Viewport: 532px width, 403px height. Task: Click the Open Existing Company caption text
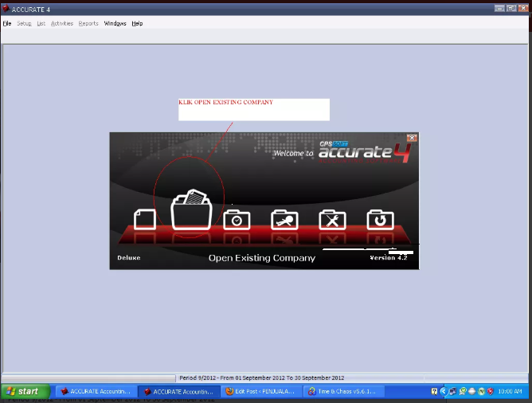261,258
